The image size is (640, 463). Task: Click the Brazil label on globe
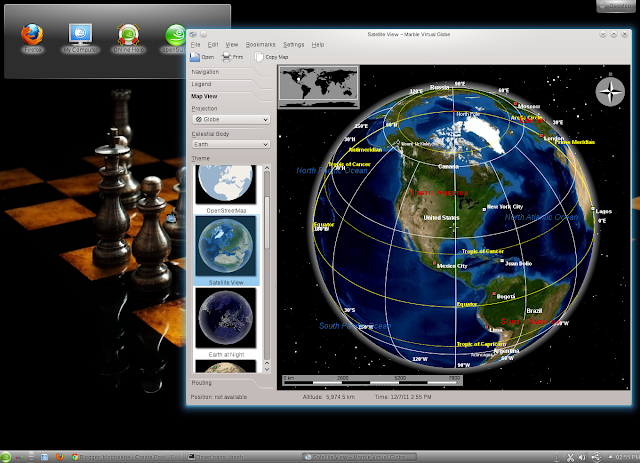click(x=534, y=311)
